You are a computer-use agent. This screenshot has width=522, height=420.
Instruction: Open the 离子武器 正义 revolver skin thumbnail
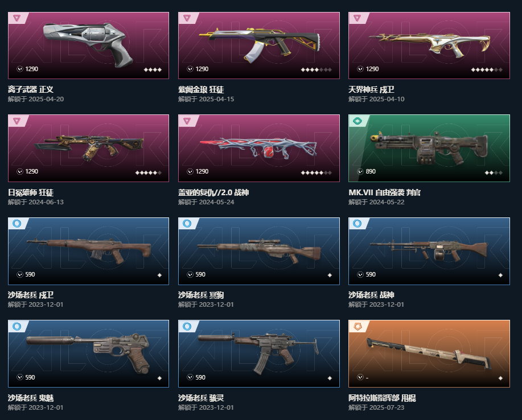pos(88,46)
